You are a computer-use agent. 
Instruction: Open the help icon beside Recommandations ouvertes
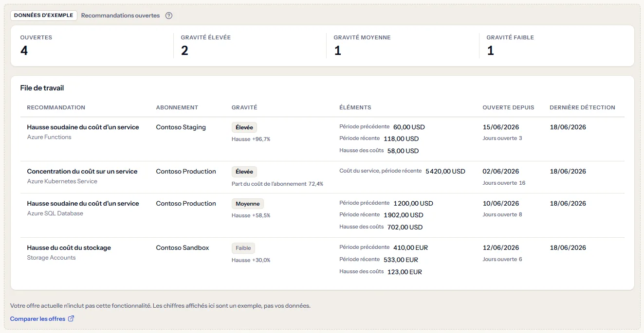(x=169, y=16)
